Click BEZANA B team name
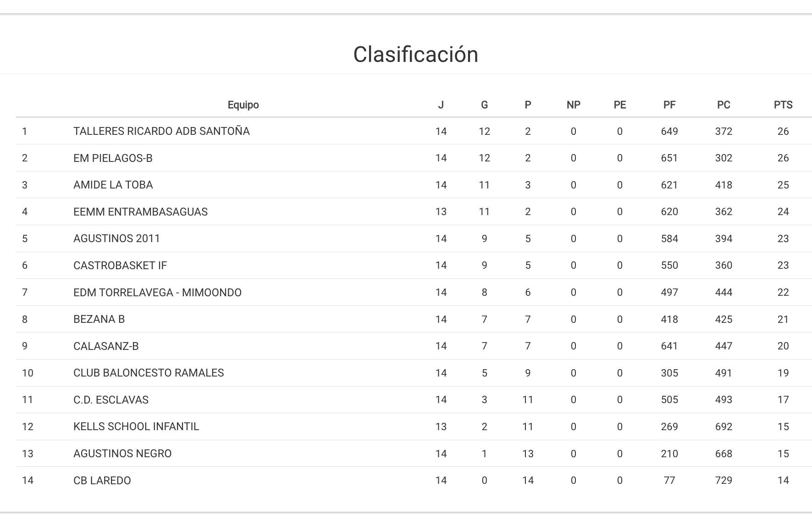812x526 pixels. tap(99, 319)
